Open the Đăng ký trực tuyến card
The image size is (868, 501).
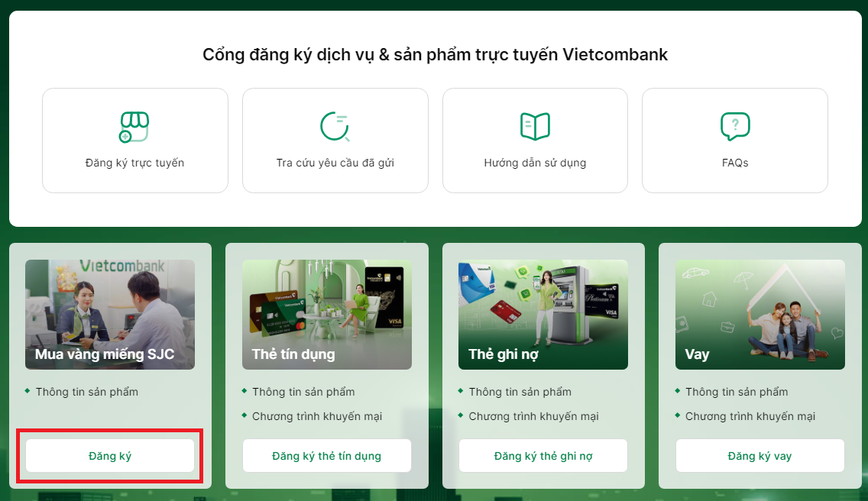(135, 141)
